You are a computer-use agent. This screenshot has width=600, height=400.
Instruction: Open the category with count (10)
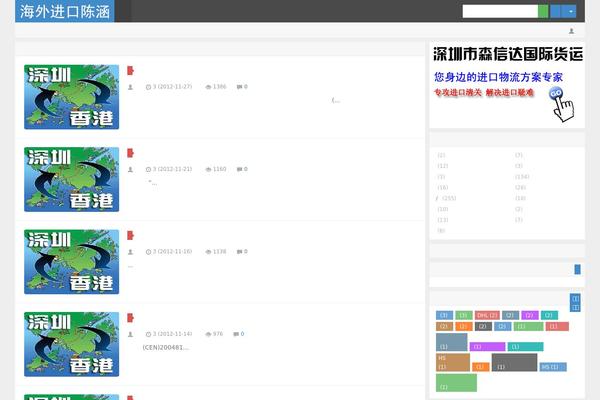(x=443, y=209)
